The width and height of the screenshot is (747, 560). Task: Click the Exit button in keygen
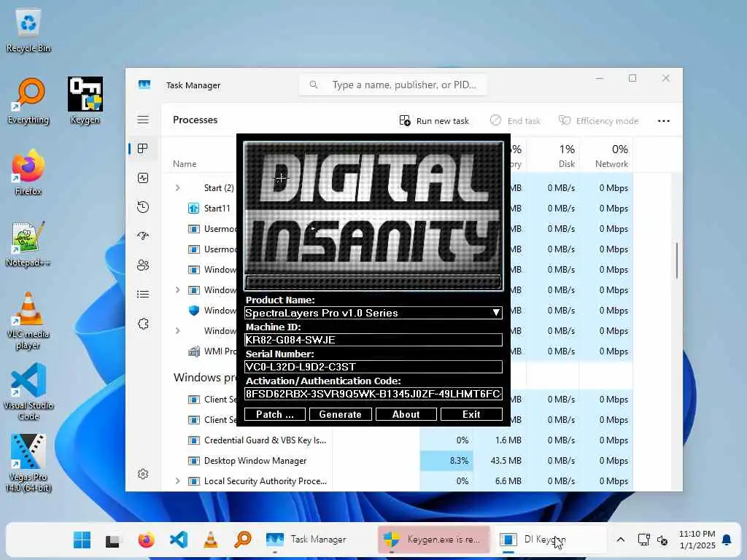pos(472,414)
